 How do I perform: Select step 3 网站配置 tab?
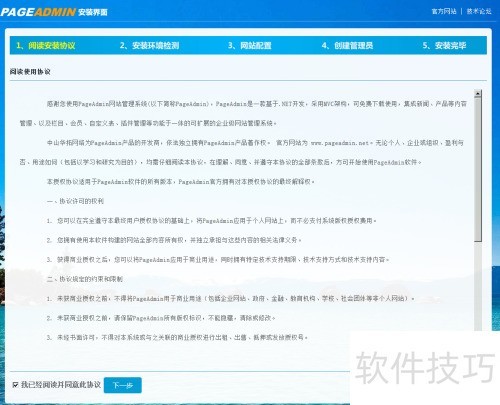pos(249,46)
